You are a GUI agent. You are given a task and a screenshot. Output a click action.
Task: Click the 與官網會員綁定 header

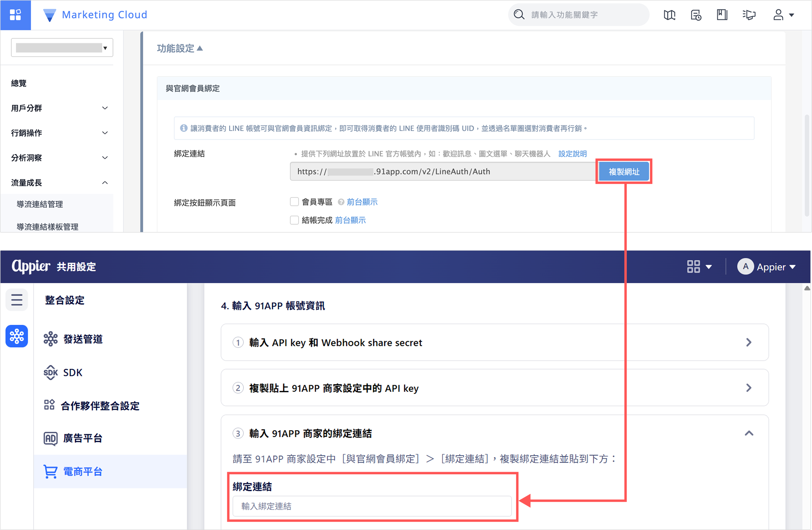(193, 88)
